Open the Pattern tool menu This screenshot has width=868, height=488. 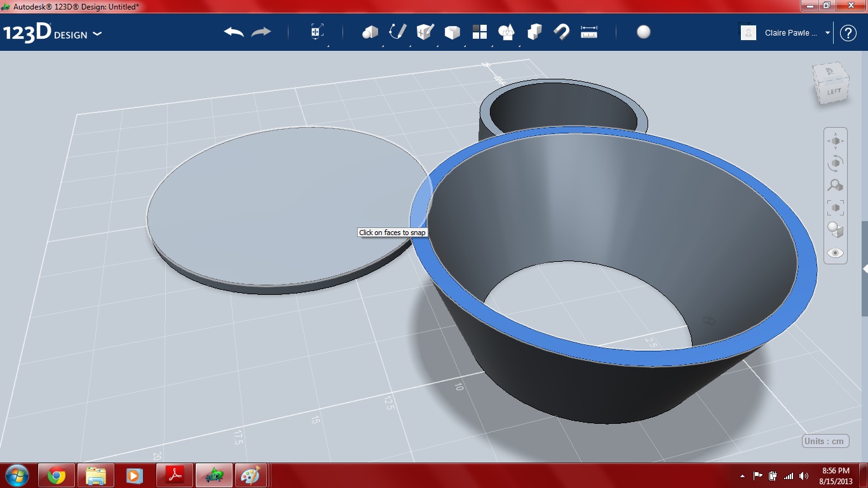tap(480, 32)
